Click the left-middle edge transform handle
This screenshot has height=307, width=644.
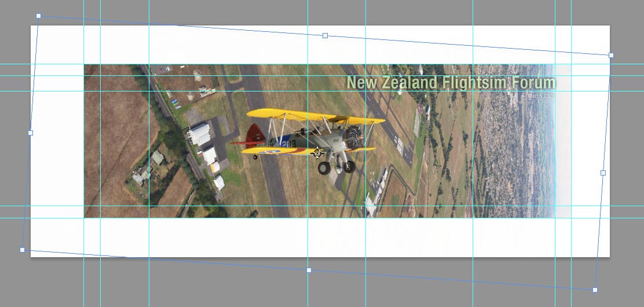click(30, 133)
